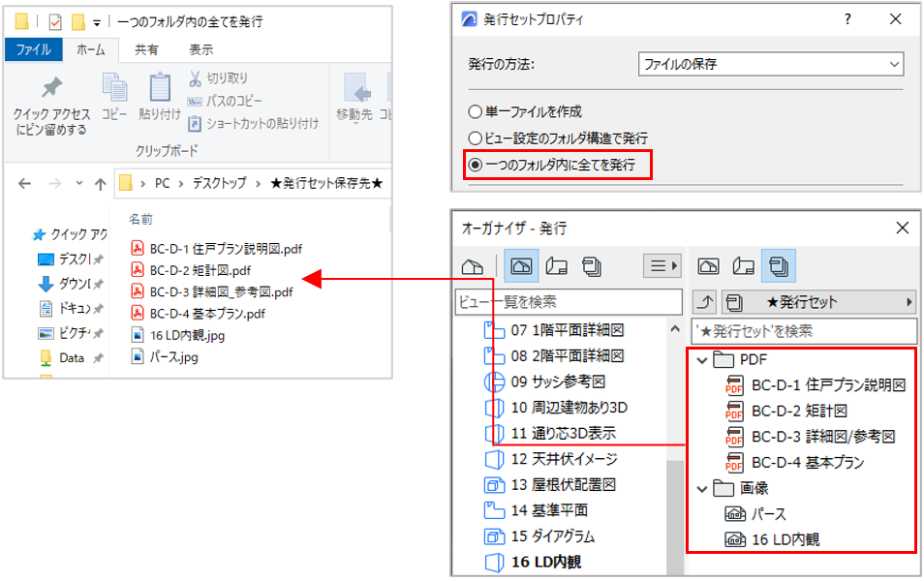924x581 pixels.
Task: Open 発行の方法 dropdown showing ファイルの保存
Action: tap(771, 64)
